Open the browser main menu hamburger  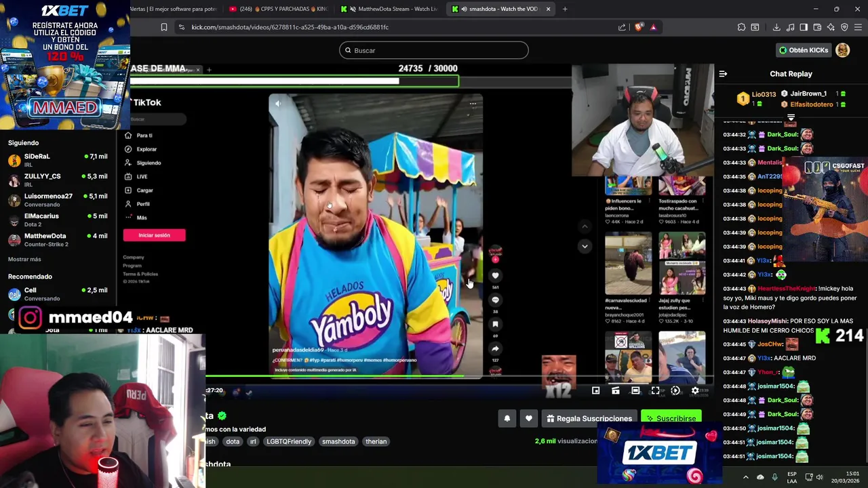pos(858,27)
